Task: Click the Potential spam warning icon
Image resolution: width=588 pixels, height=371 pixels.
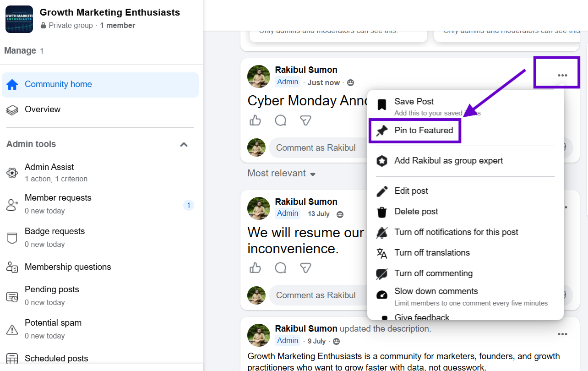Action: [x=12, y=330]
